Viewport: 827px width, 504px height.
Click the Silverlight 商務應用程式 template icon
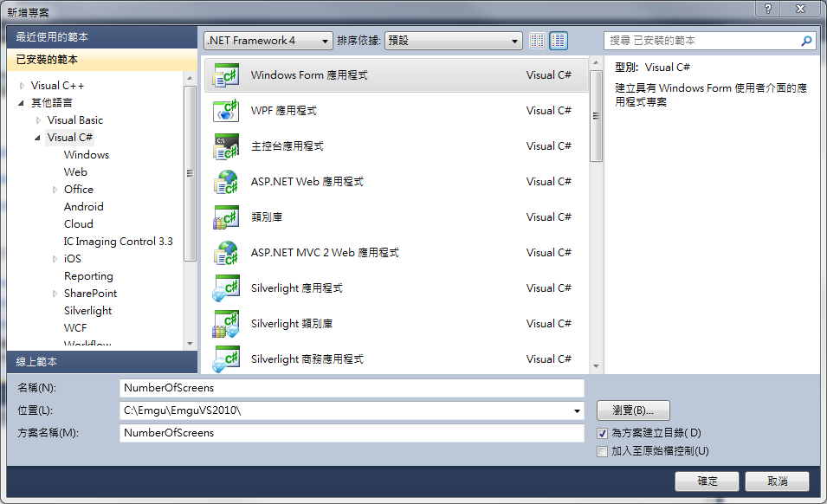tap(226, 359)
